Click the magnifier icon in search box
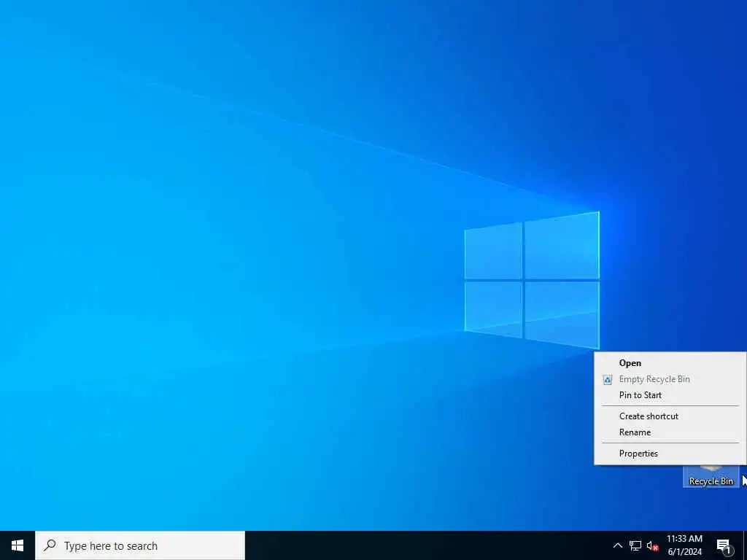This screenshot has height=560, width=747. pyautogui.click(x=50, y=545)
